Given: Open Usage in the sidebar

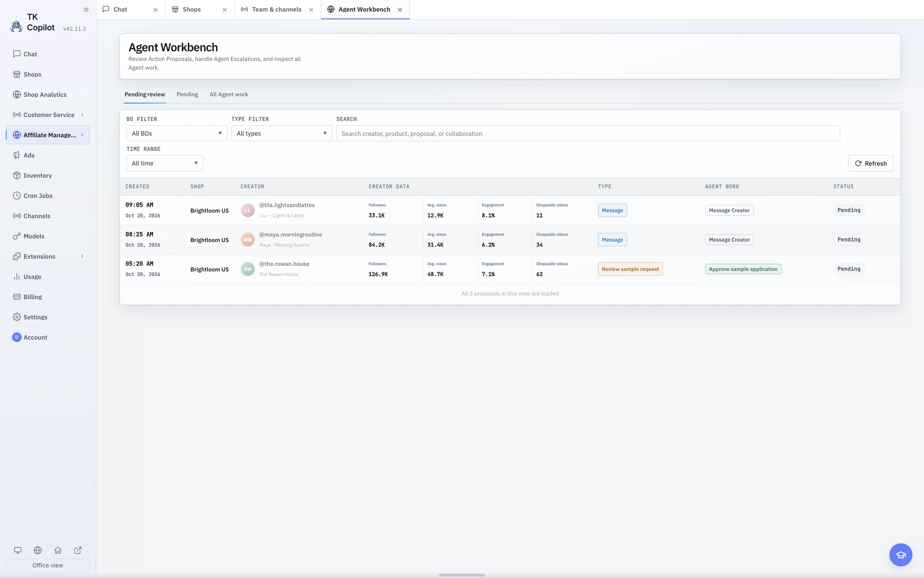Looking at the screenshot, I should pos(48,276).
